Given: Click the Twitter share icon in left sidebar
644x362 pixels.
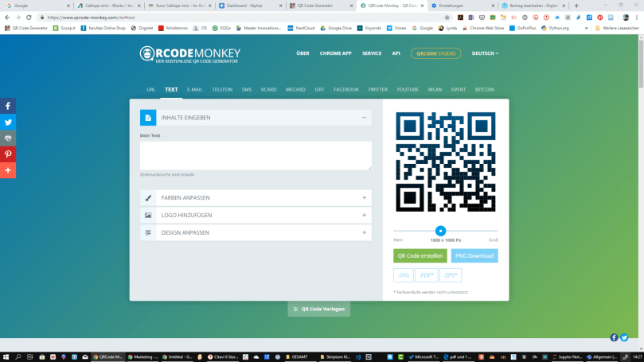Looking at the screenshot, I should [x=8, y=122].
